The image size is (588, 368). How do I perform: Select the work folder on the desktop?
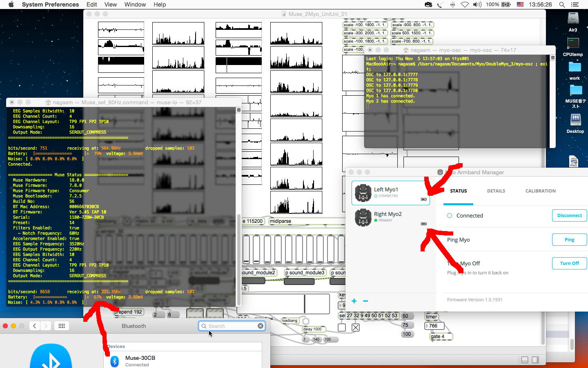coord(575,67)
